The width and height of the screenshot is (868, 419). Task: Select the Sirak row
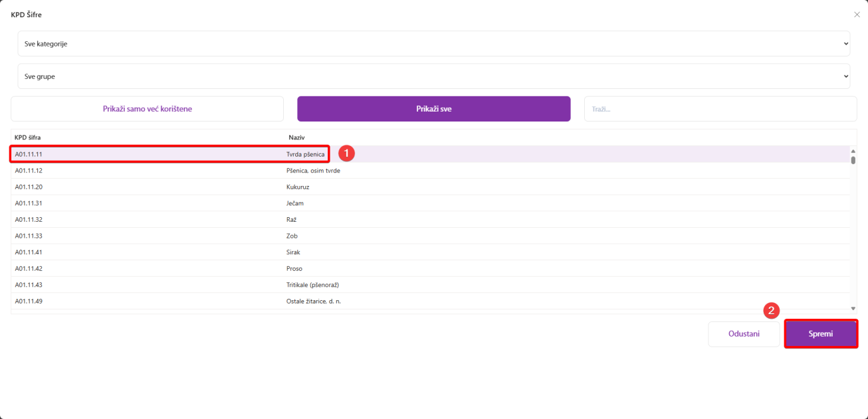point(294,252)
